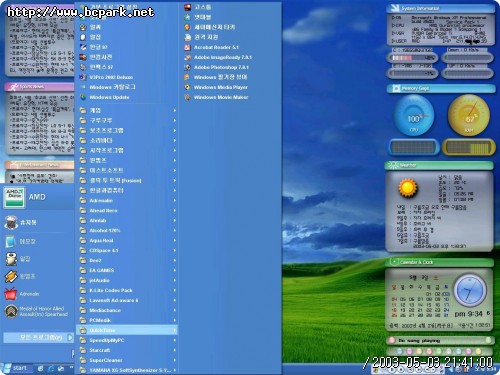Expand the EA GAMES submenu arrow
Image resolution: width=500 pixels, height=375 pixels.
tap(175, 270)
